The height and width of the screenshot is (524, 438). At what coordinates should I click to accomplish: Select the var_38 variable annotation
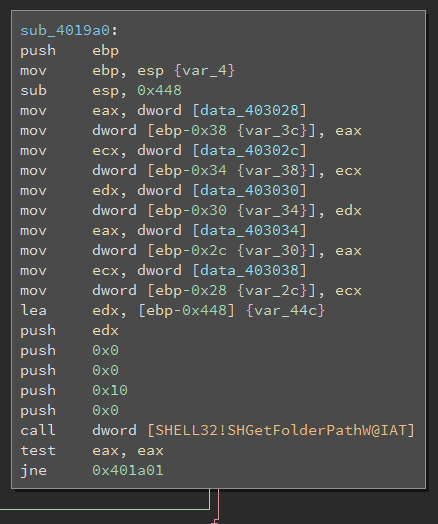[x=272, y=171]
